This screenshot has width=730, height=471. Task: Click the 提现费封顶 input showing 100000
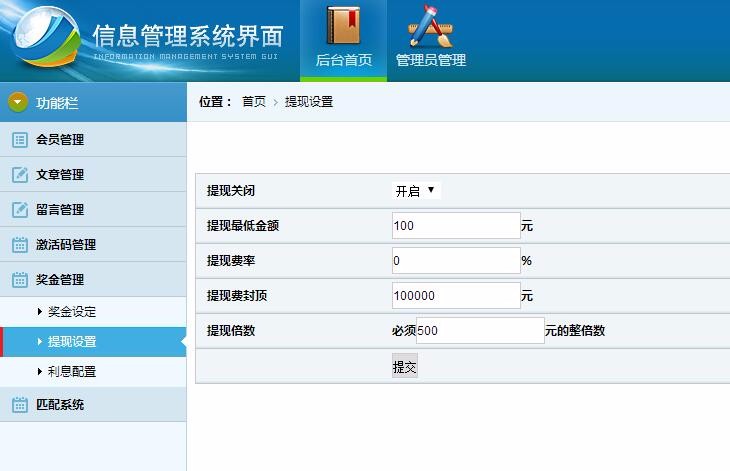(x=456, y=296)
